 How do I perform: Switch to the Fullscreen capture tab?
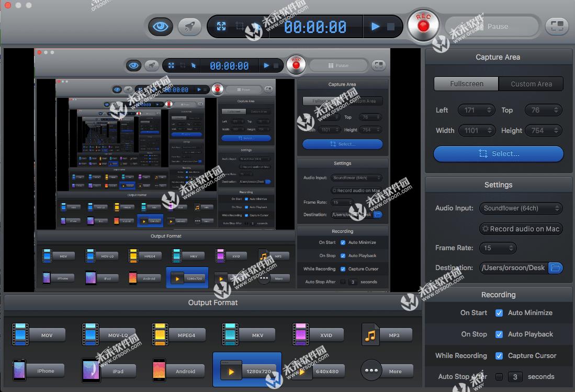tap(466, 83)
